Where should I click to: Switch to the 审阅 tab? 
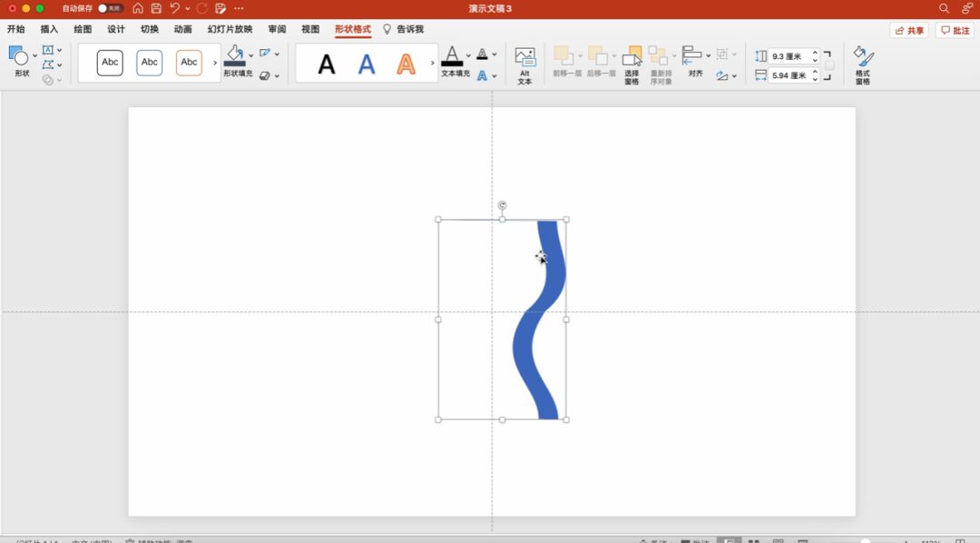point(277,29)
